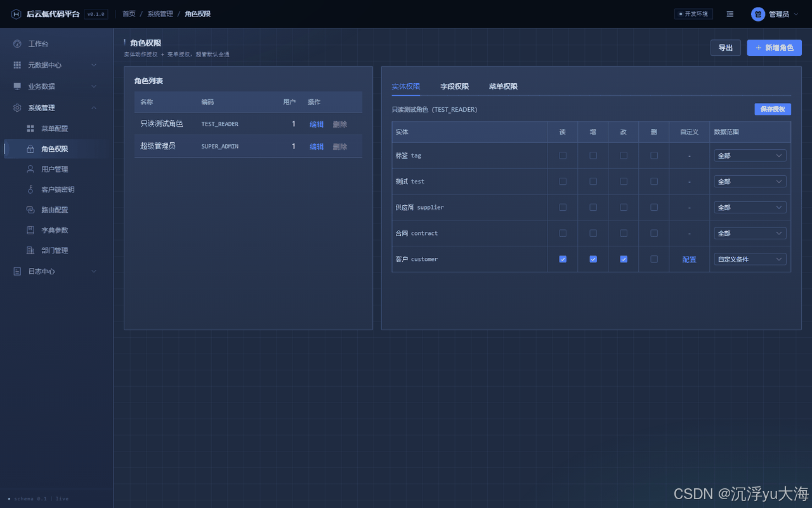Click the hamburger menu icon in top bar
The height and width of the screenshot is (508, 812).
[x=730, y=14]
